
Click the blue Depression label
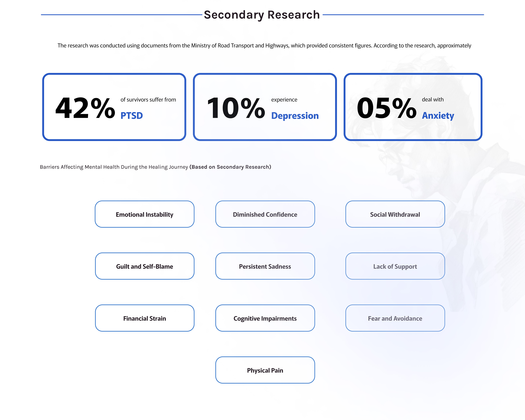tap(295, 115)
